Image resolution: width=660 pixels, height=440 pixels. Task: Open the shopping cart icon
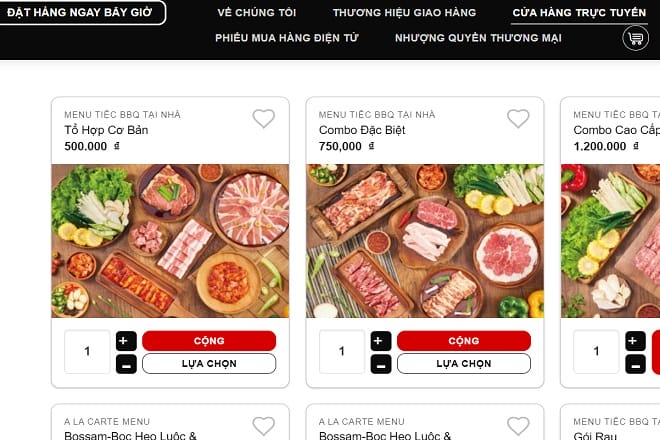click(634, 38)
